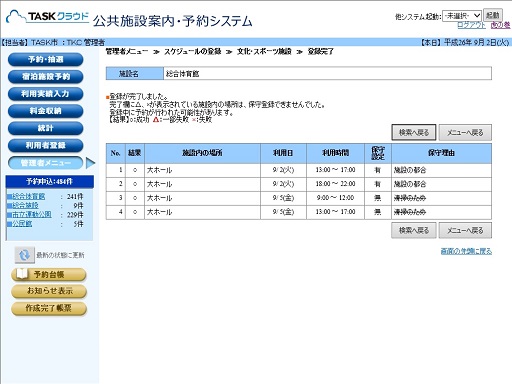The image size is (512, 384).
Task: Click the result circle in row 3
Action: pyautogui.click(x=135, y=198)
